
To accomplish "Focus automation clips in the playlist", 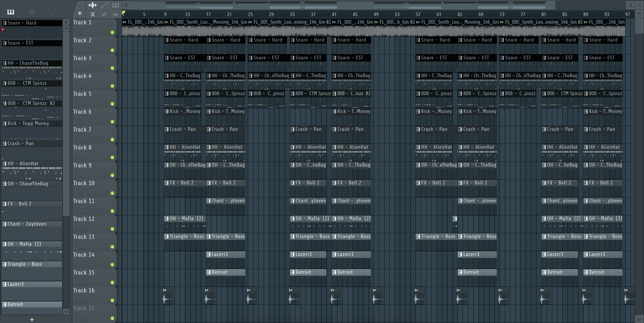I will (x=104, y=5).
